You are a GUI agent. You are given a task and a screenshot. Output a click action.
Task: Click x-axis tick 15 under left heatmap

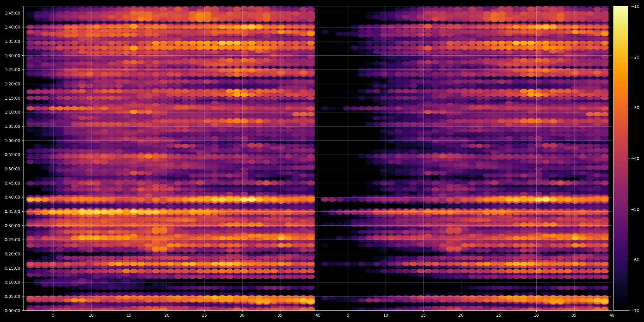point(129,315)
